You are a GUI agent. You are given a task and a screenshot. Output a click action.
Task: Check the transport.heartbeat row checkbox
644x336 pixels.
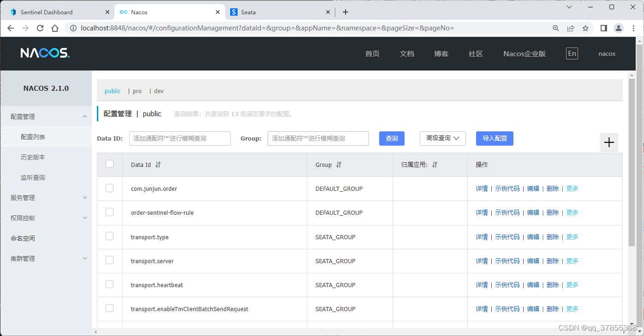coord(109,284)
